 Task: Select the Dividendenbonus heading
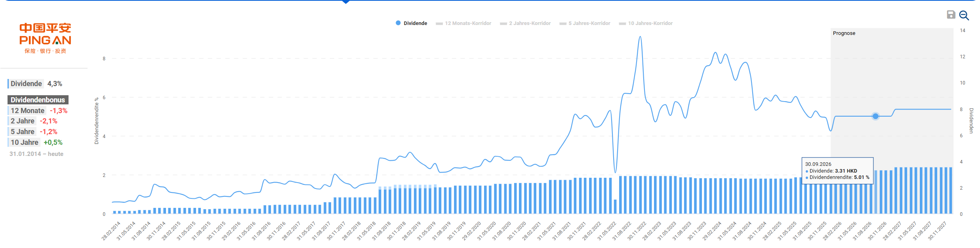tap(38, 100)
